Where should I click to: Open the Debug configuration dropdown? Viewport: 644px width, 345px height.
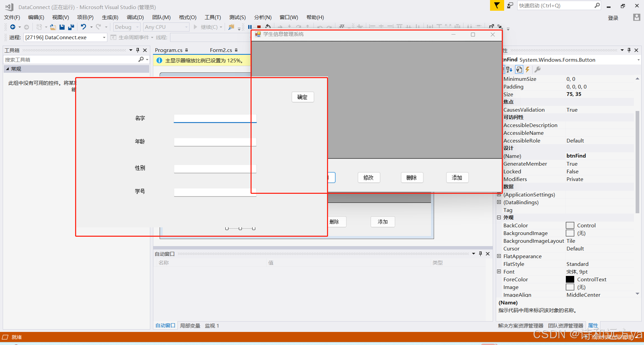(x=138, y=27)
